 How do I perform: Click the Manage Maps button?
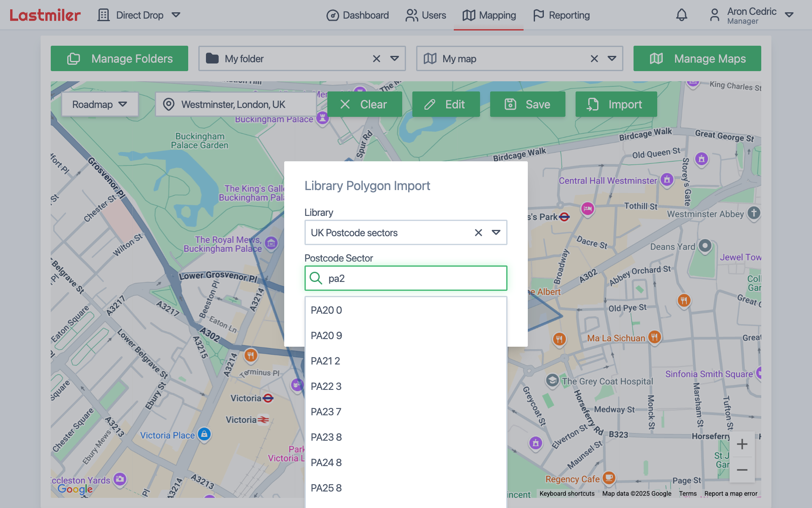tap(697, 58)
